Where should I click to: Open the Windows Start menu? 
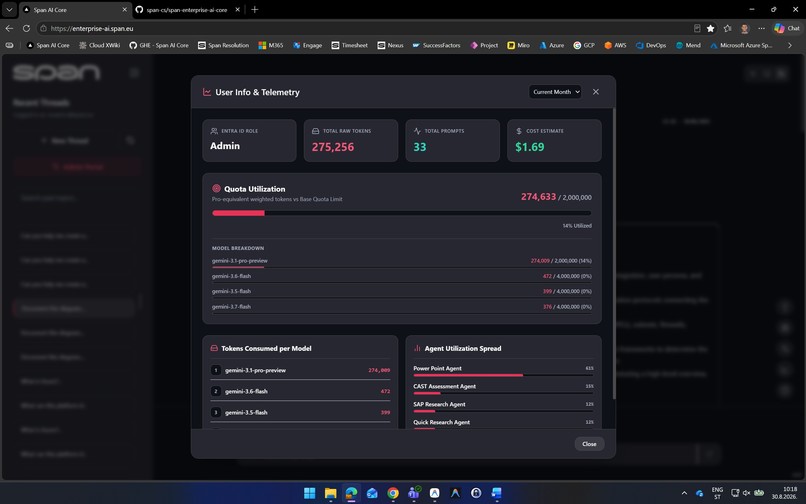309,493
